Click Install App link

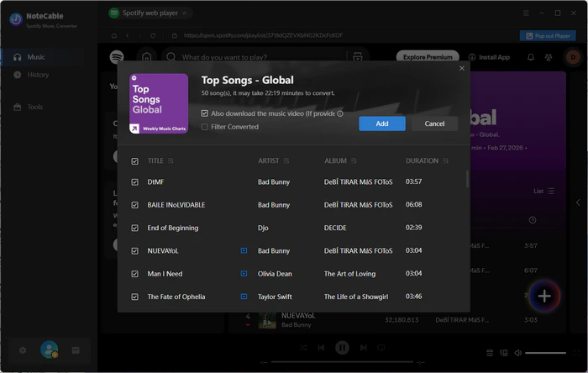(490, 57)
